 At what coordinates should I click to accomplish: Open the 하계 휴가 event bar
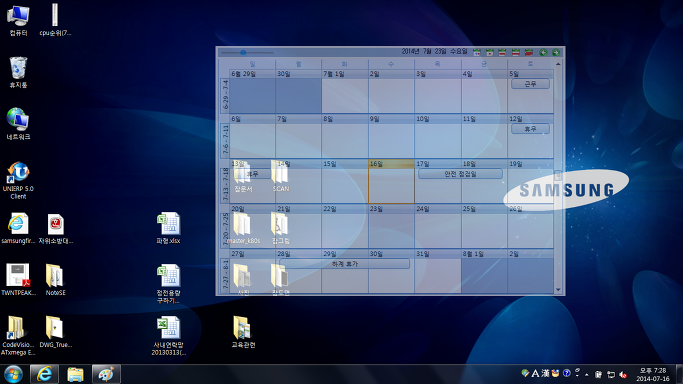[345, 264]
